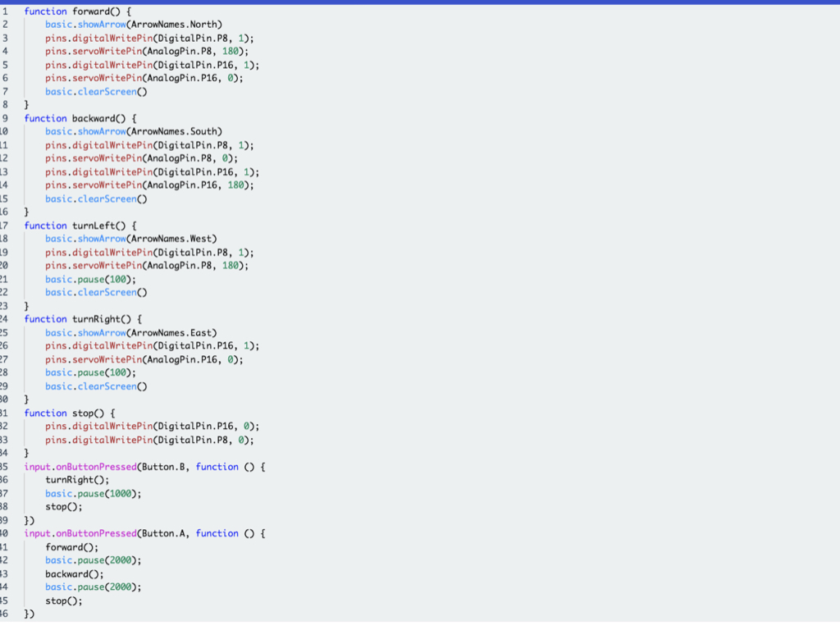Click ArrowNames.South in the backward function

click(x=174, y=132)
